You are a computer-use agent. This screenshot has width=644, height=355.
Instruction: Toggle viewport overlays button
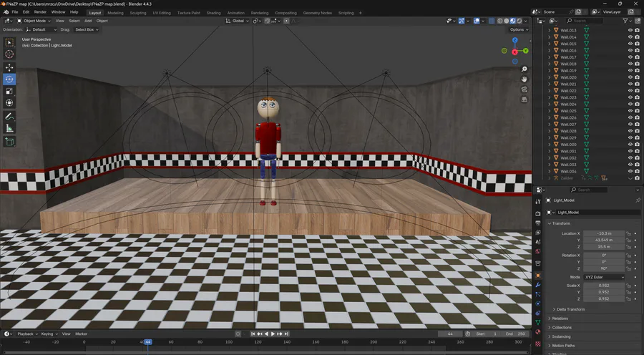[x=477, y=21]
